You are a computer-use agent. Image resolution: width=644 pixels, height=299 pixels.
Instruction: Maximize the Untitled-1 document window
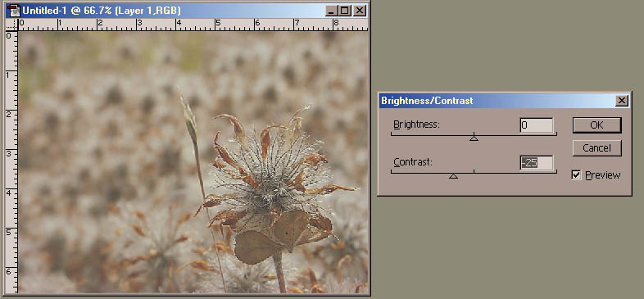pos(345,11)
